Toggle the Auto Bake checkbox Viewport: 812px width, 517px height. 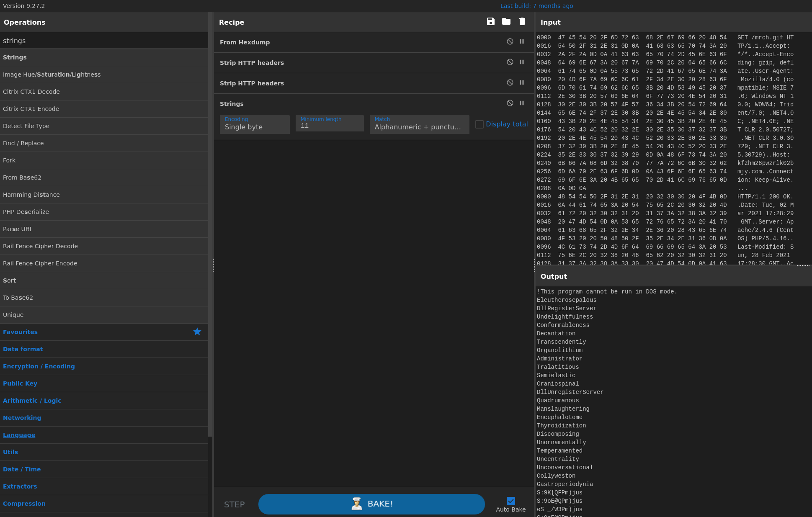tap(511, 501)
